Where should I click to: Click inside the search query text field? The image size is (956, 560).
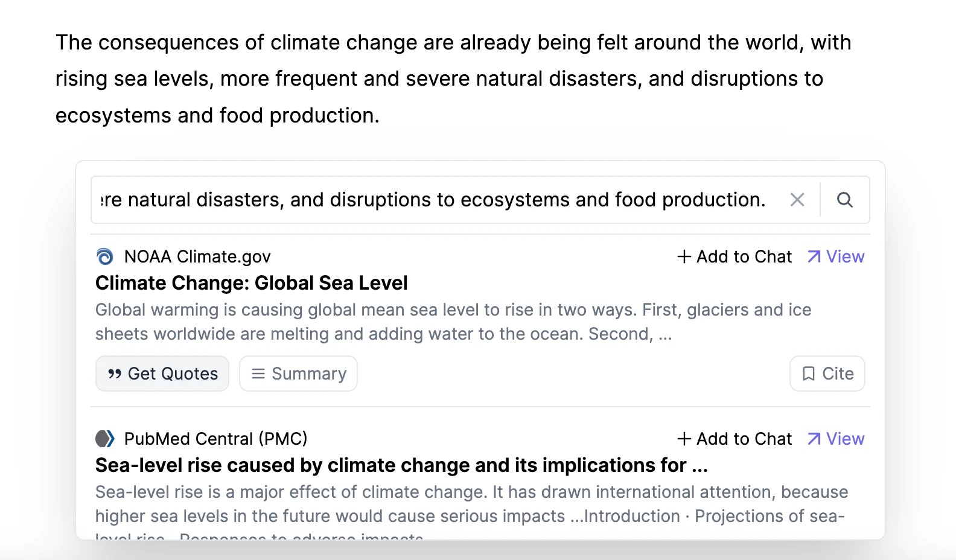coord(432,200)
